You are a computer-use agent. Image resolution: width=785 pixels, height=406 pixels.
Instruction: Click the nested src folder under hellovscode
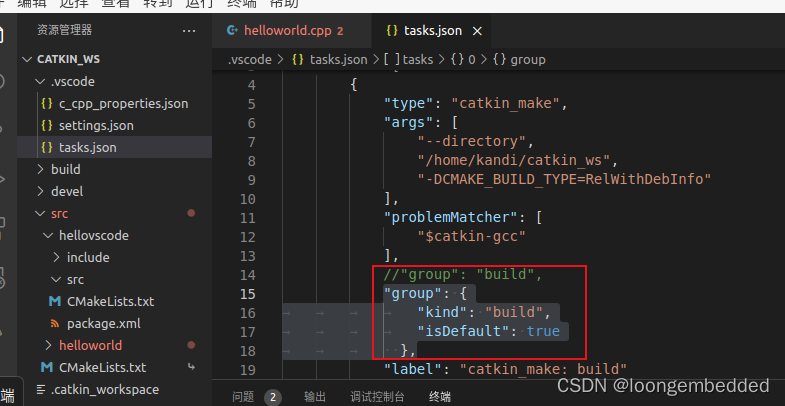pyautogui.click(x=114, y=279)
